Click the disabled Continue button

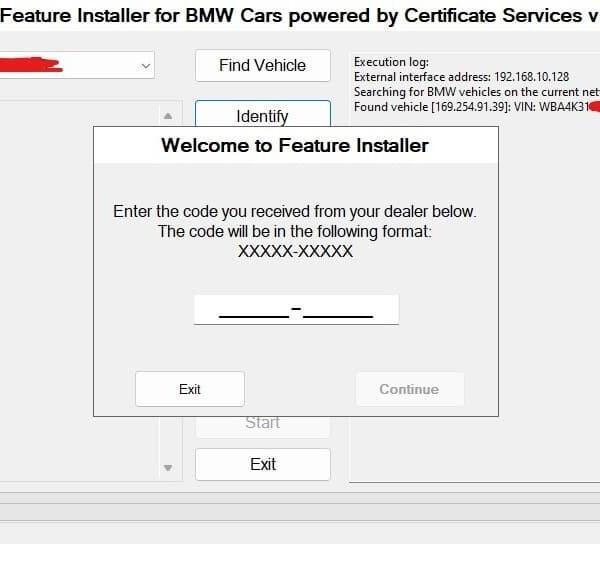click(410, 389)
